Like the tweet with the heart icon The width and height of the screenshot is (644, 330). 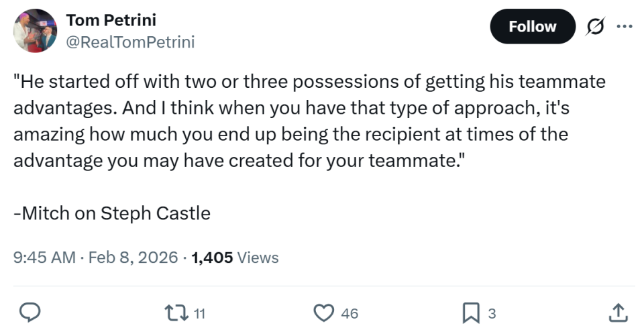(x=325, y=313)
